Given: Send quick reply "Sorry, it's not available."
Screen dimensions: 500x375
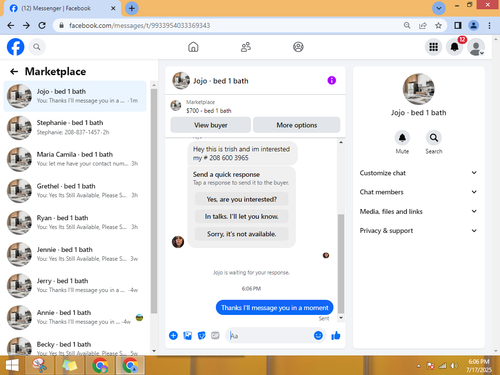Looking at the screenshot, I should coord(242,234).
